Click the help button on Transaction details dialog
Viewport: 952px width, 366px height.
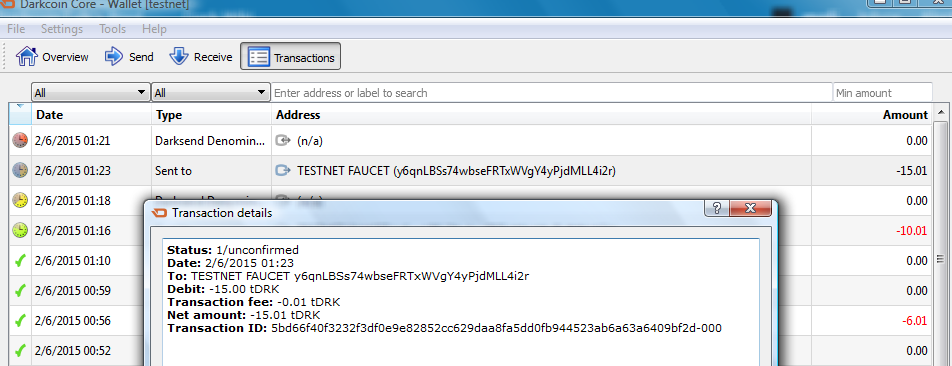(716, 209)
